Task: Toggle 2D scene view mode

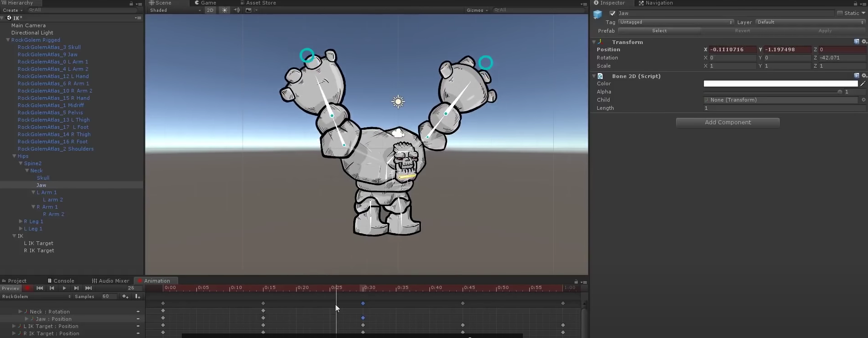Action: click(x=210, y=10)
